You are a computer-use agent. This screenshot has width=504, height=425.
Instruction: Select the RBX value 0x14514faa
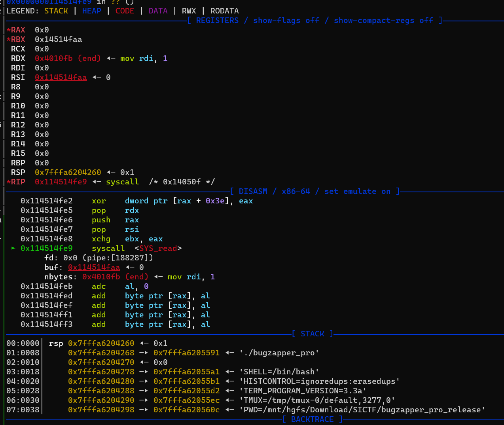59,39
